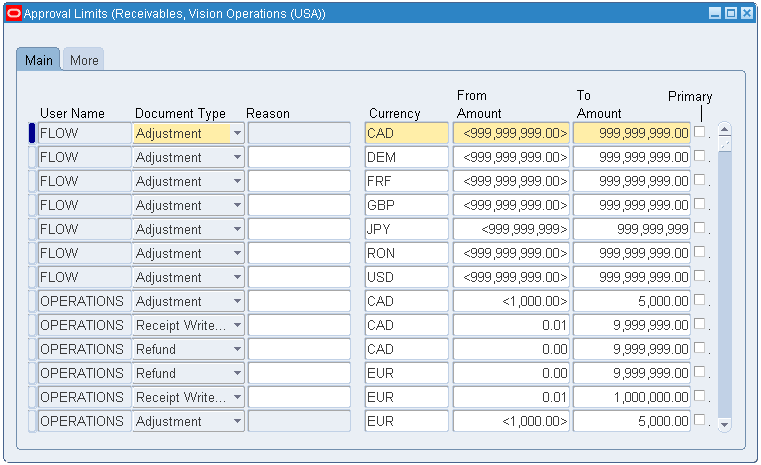Maximize the Approval Limits window

731,13
